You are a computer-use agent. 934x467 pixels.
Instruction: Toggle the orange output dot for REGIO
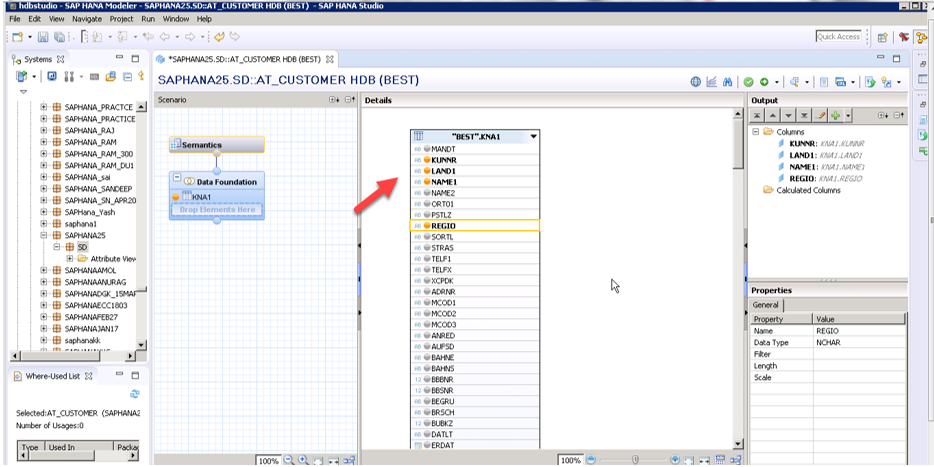pos(427,226)
